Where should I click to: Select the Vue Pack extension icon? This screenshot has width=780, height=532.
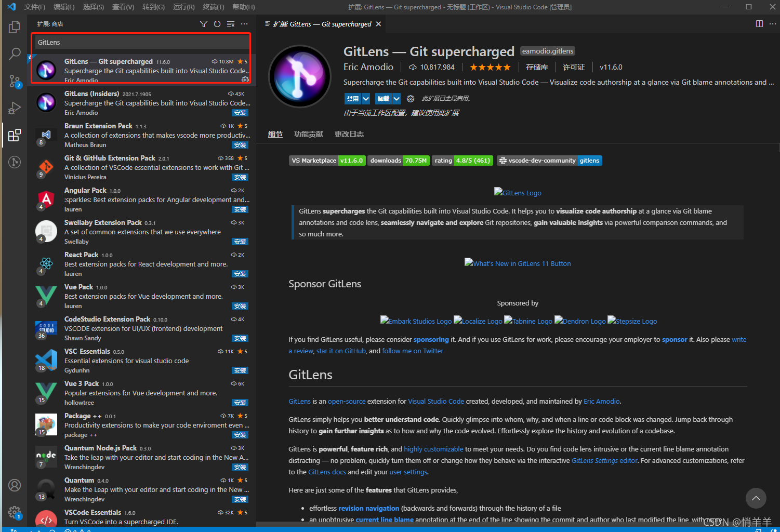click(x=46, y=296)
